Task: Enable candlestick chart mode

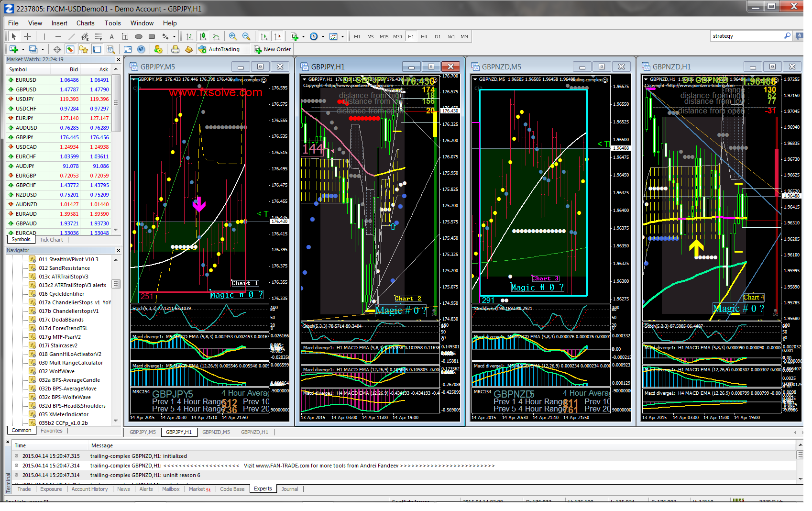Action: point(203,36)
